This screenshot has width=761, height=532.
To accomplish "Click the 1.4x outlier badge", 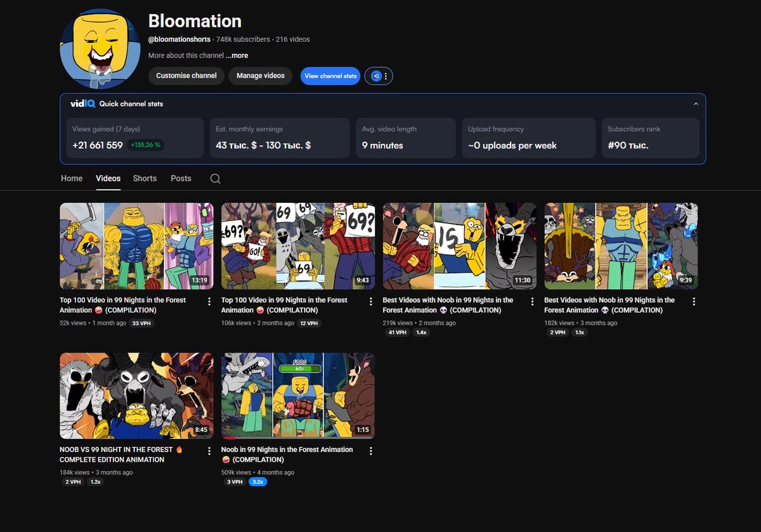I will point(421,332).
